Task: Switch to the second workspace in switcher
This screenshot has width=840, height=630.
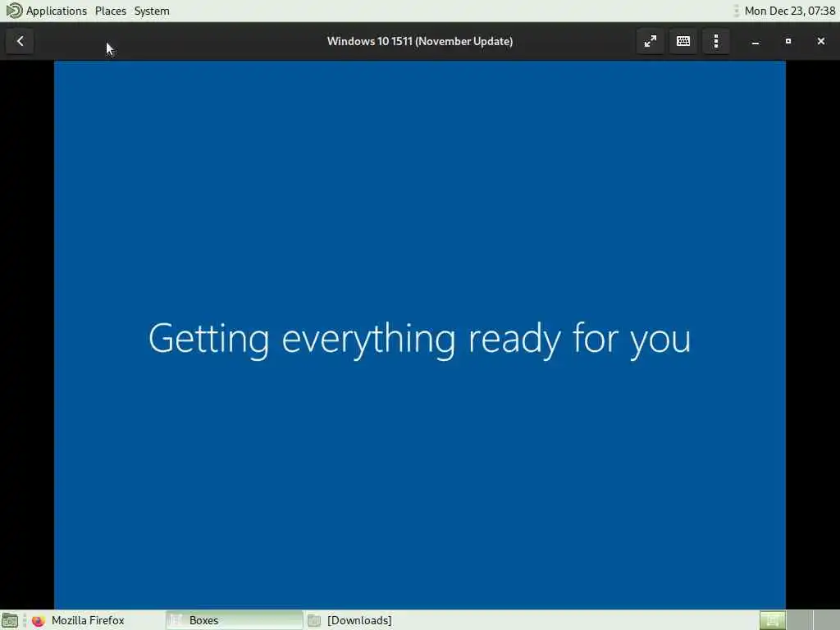Action: pos(799,620)
